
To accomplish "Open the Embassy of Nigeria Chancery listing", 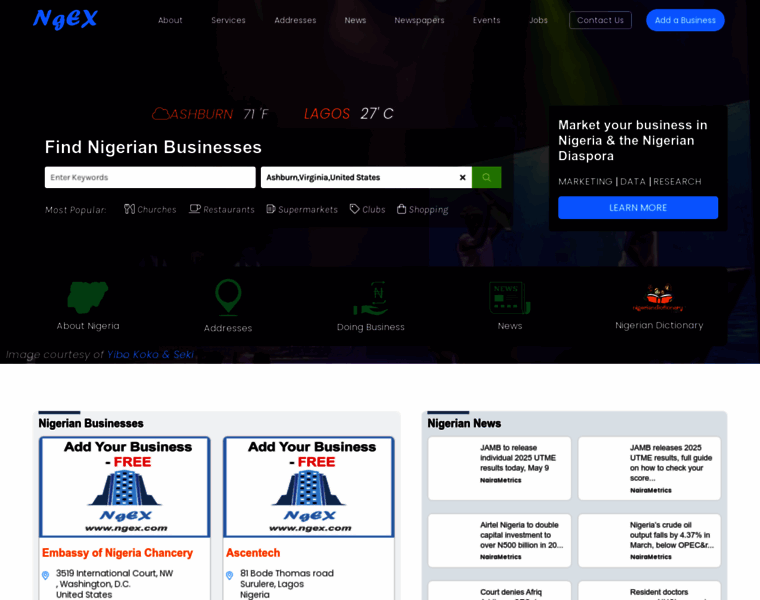I will 117,553.
